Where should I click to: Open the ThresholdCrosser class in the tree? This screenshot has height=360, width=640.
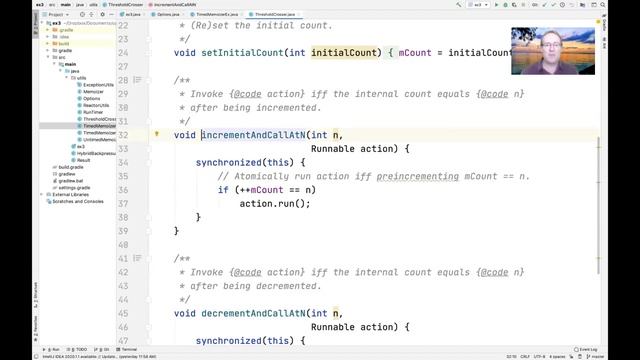point(96,119)
